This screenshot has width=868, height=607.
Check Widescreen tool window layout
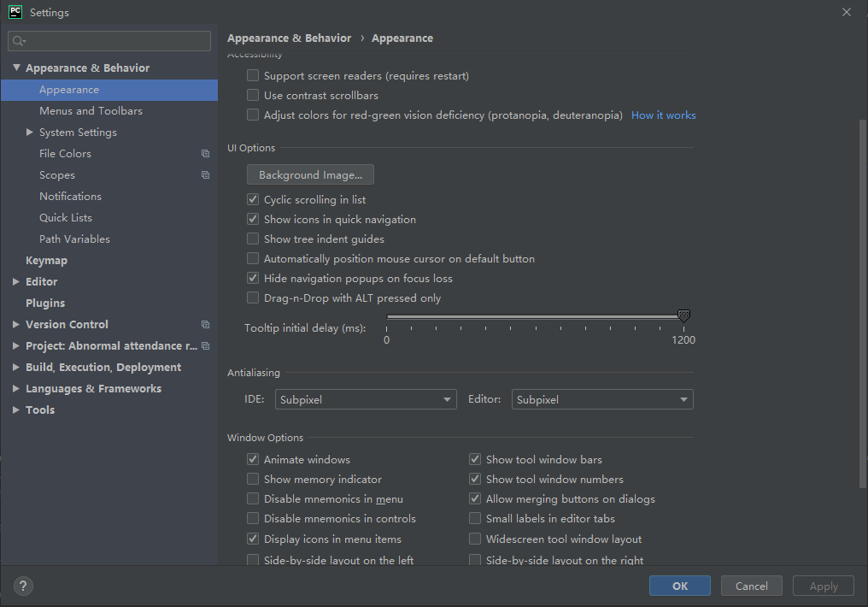[x=474, y=539]
